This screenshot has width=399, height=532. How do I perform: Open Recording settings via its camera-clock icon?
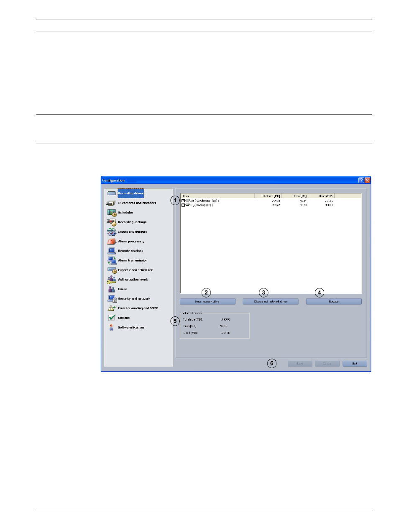coord(111,222)
